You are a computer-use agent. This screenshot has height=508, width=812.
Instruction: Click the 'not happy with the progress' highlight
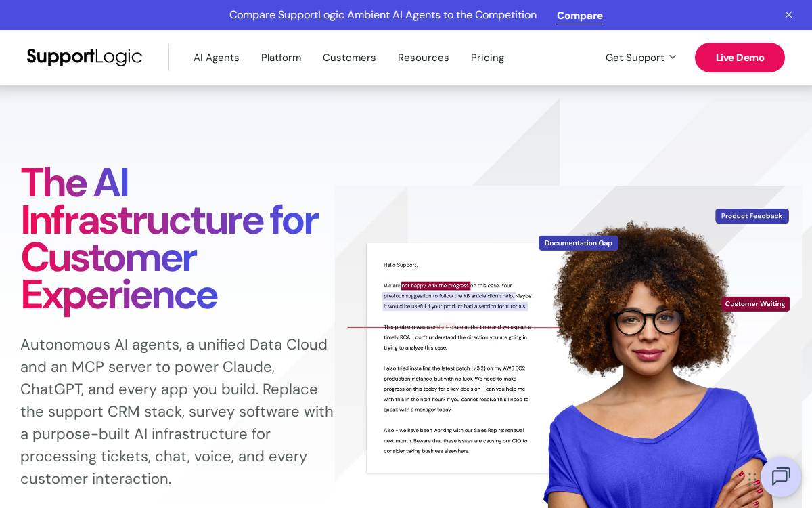436,286
